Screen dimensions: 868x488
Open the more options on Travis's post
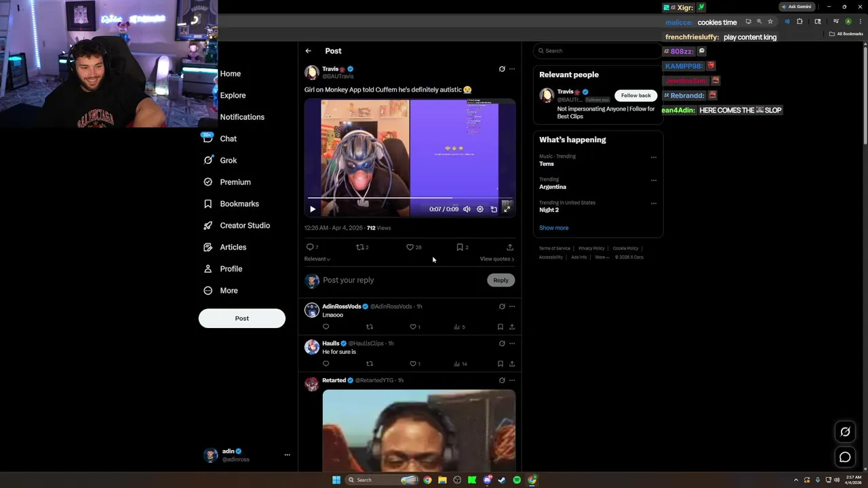click(x=512, y=68)
